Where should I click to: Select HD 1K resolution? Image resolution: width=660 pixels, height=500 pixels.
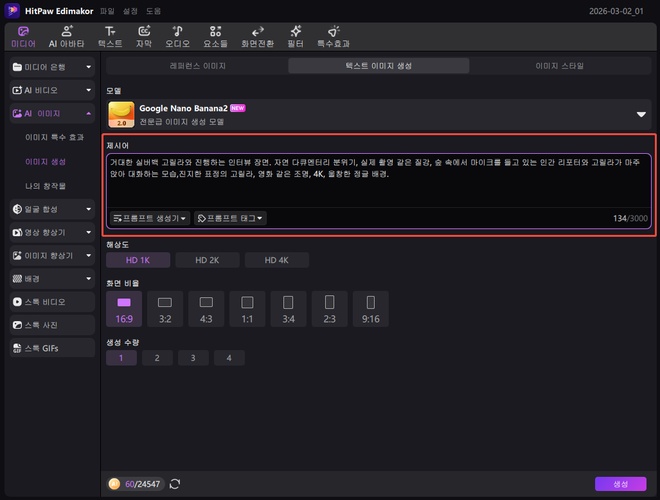pos(138,260)
